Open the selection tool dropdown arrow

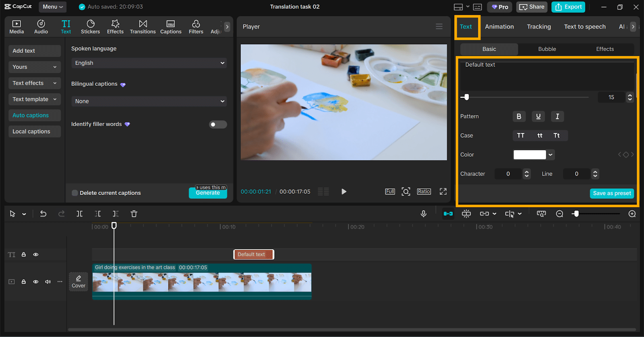pyautogui.click(x=24, y=214)
